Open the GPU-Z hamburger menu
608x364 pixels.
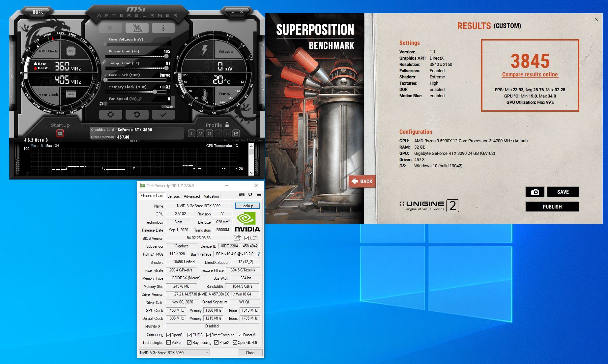259,195
